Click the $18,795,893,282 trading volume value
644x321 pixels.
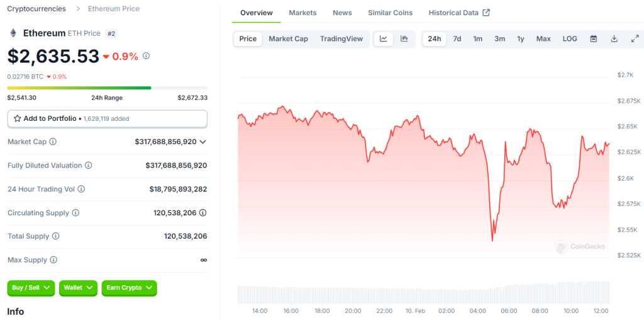(178, 189)
